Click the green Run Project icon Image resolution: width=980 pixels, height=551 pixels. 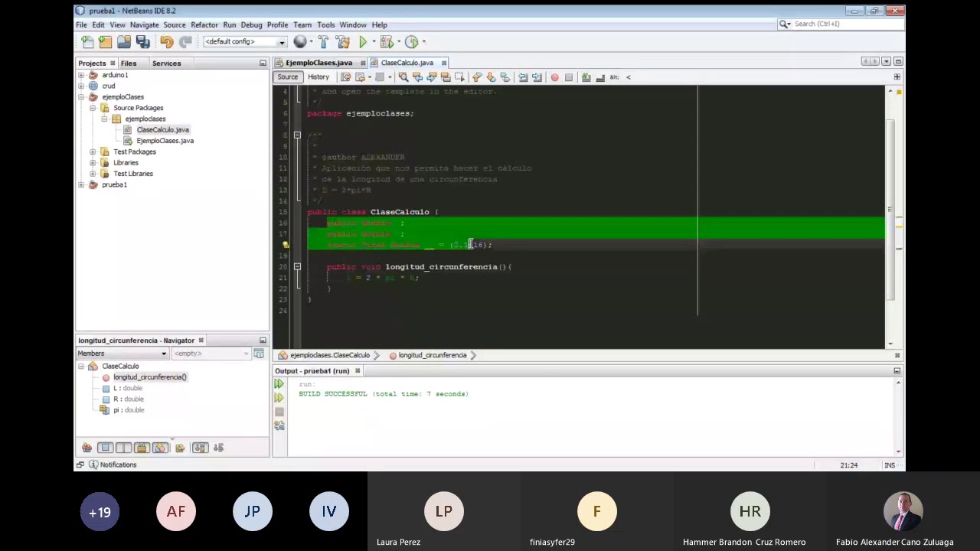[363, 42]
